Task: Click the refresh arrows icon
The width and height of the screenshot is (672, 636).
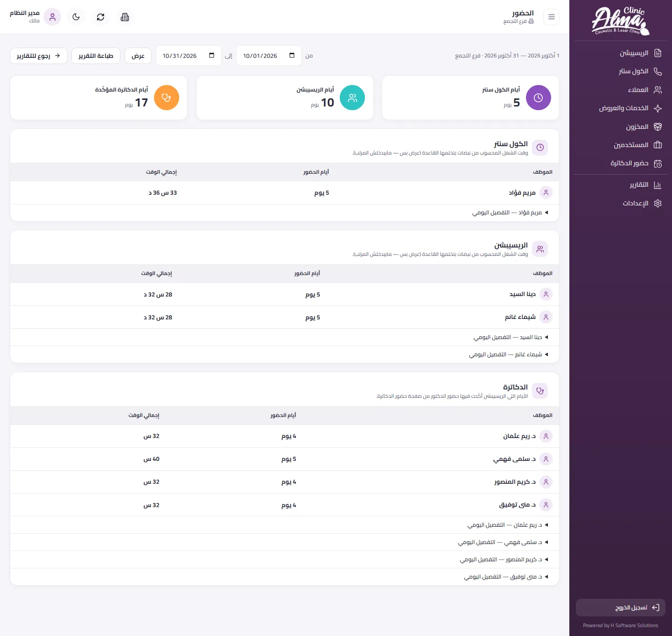Action: tap(100, 17)
